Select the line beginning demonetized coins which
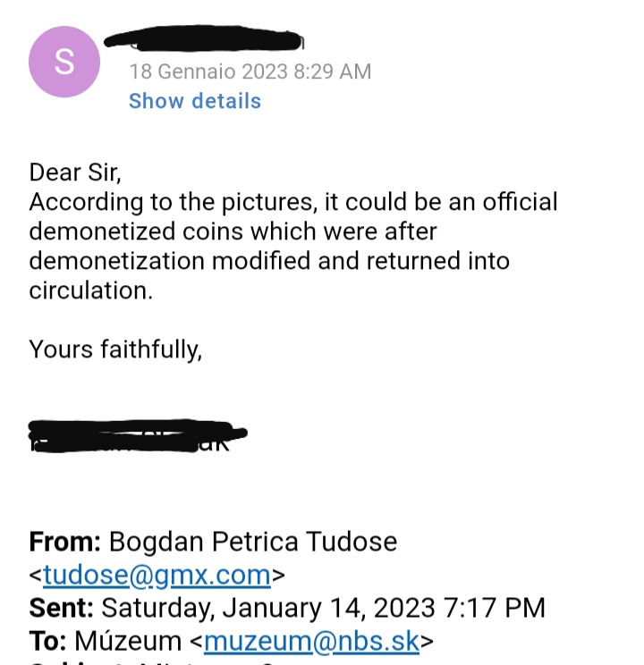644x665 pixels. [233, 231]
